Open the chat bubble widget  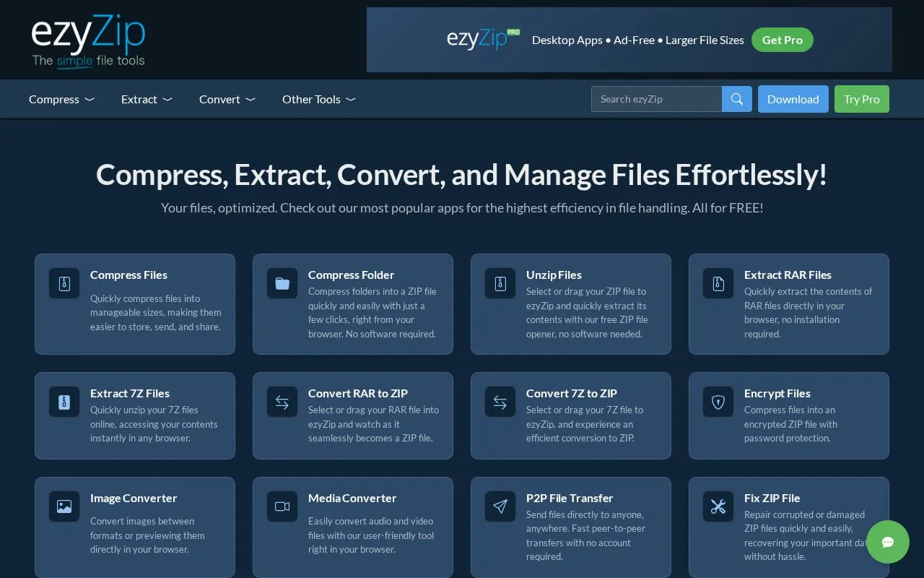(x=888, y=542)
